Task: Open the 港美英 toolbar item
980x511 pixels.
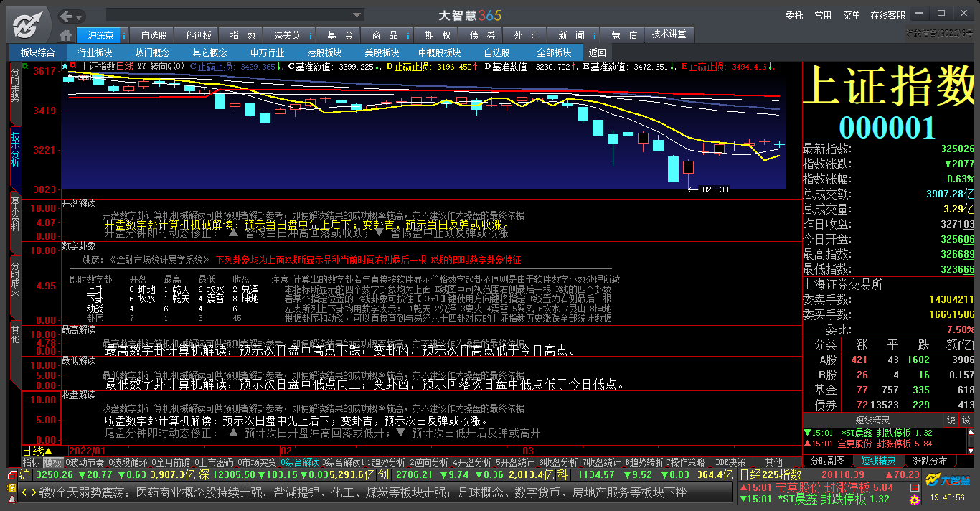Action: click(x=286, y=35)
